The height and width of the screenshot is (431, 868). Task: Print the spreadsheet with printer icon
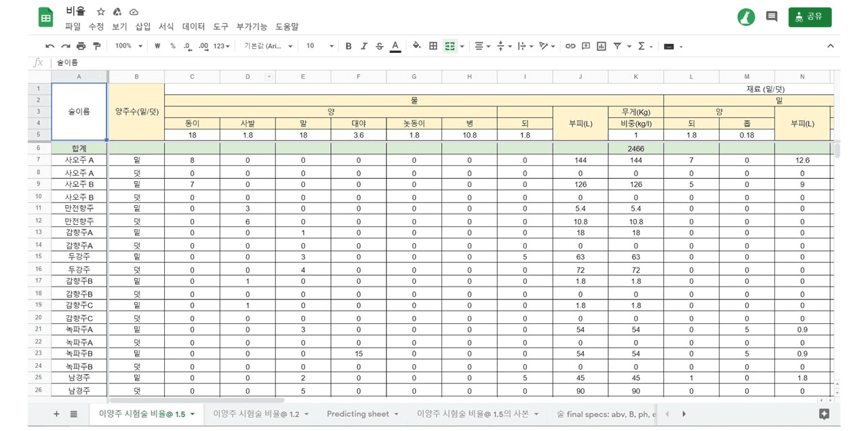(x=81, y=46)
